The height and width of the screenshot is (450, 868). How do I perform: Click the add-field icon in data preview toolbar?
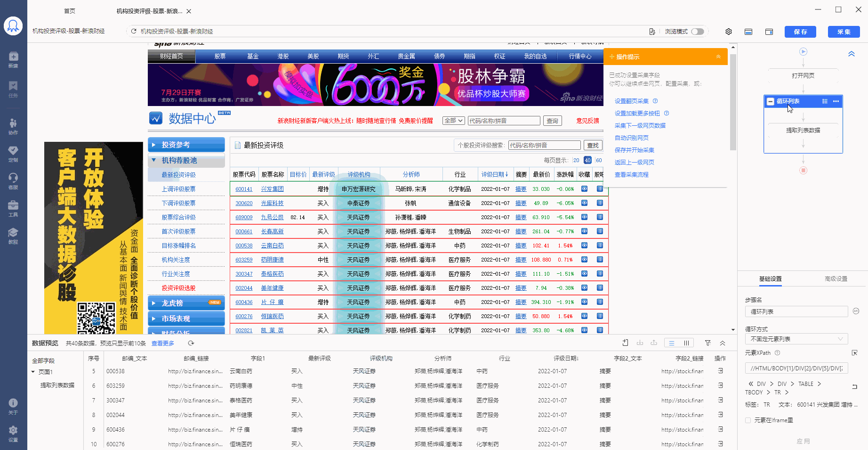[x=626, y=343]
